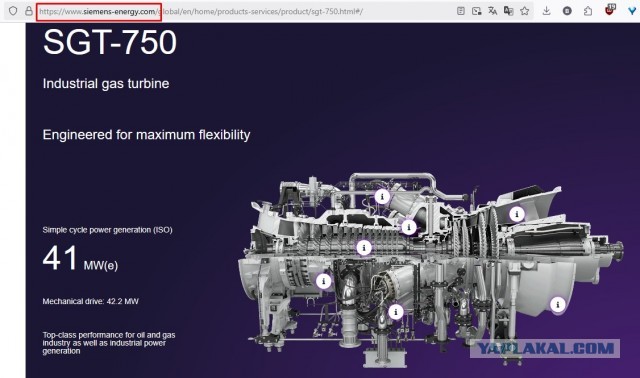The image size is (640, 378).
Task: Click the blue V extension icon
Action: point(633,11)
